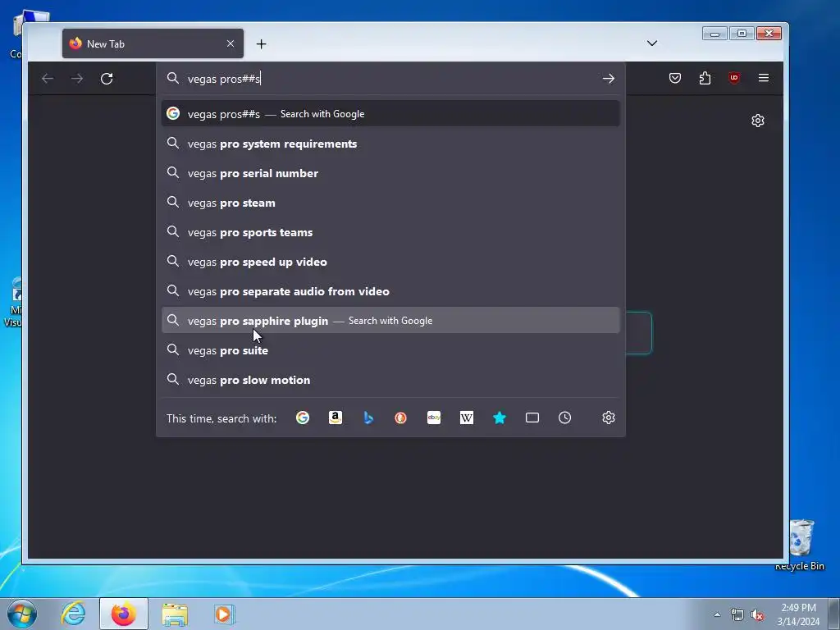840x630 pixels.
Task: Select suggestion vegas pro suite
Action: pos(390,349)
